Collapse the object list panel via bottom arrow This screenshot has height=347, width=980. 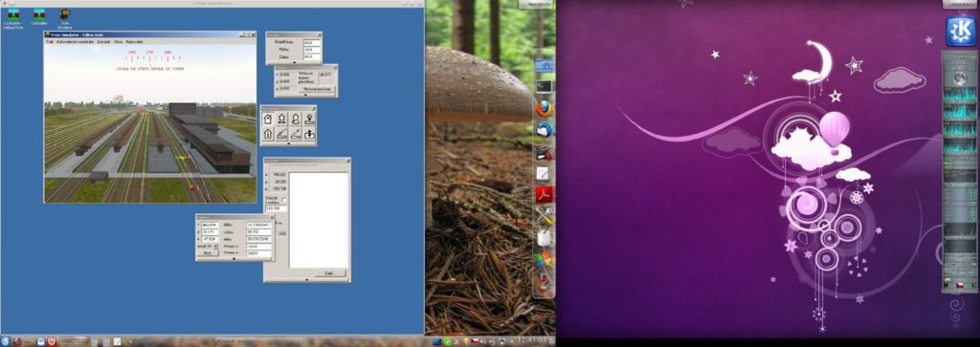[307, 279]
